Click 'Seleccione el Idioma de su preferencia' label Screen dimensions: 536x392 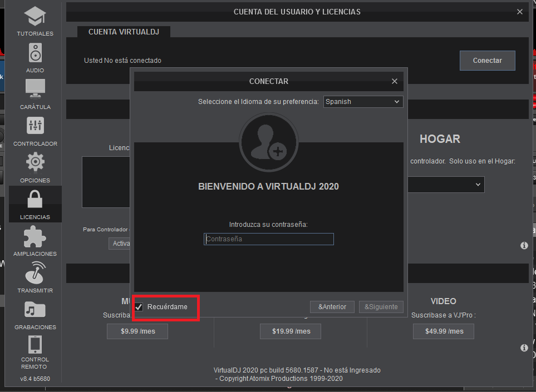pos(258,102)
